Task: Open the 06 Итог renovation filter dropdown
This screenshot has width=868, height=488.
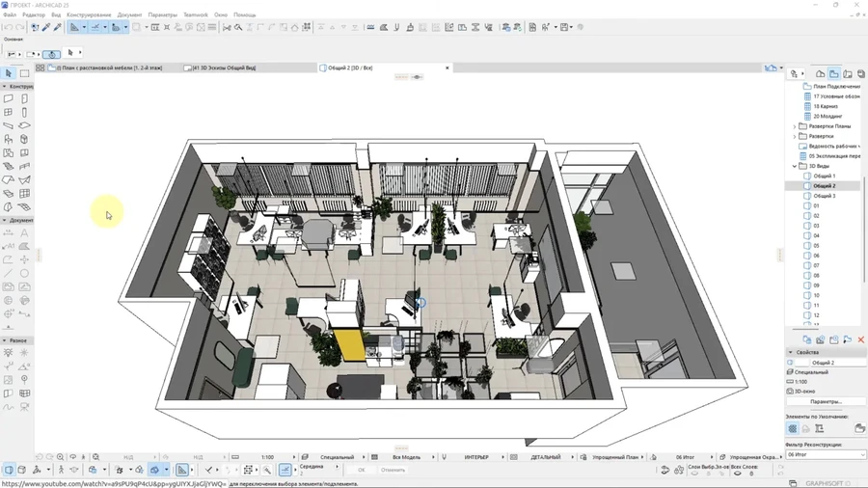Action: 825,454
